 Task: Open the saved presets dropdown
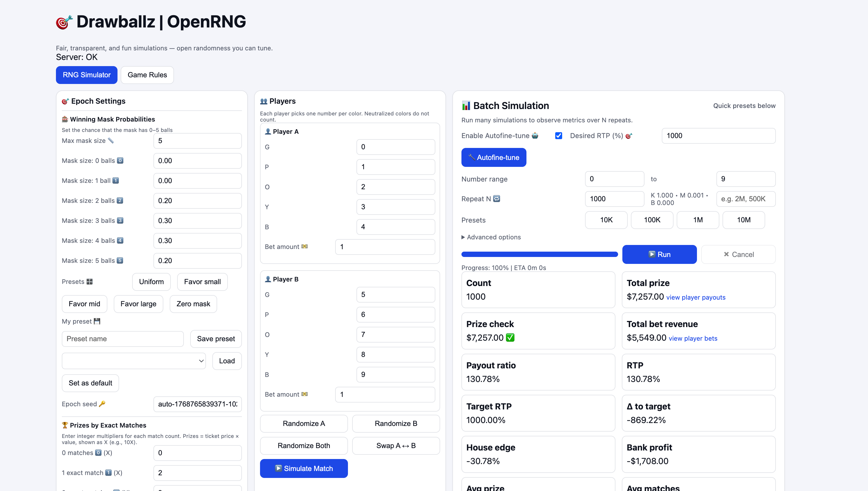[134, 361]
